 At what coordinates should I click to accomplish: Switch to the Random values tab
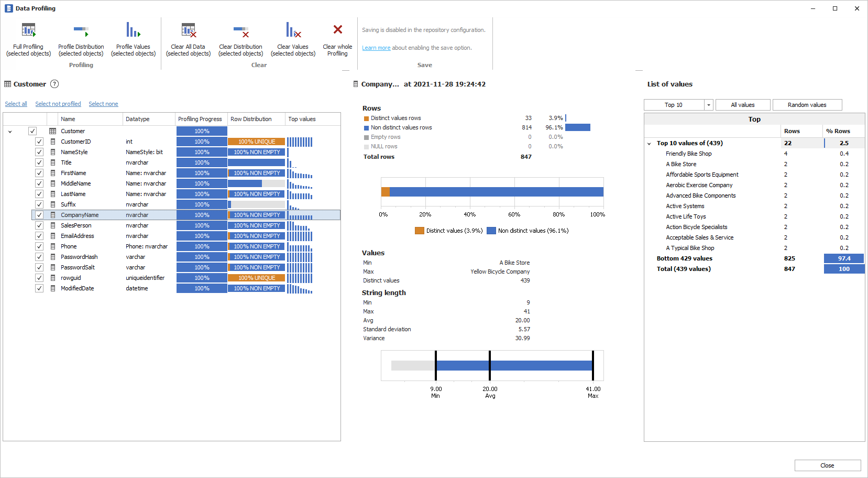coord(807,105)
